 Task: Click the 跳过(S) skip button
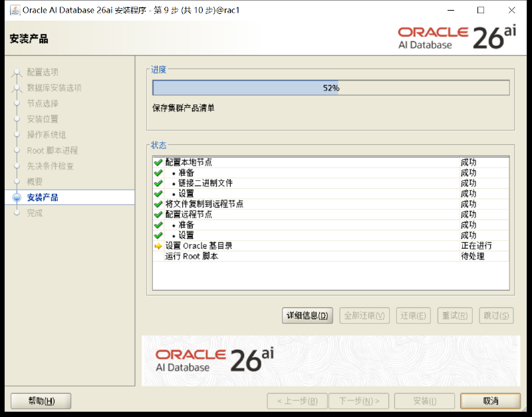pos(496,315)
